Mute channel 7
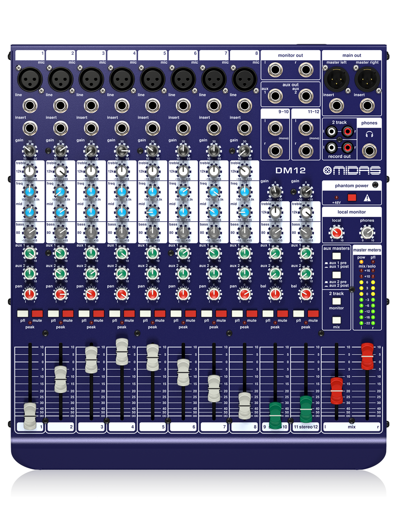This screenshot has width=399, height=532. click(221, 313)
